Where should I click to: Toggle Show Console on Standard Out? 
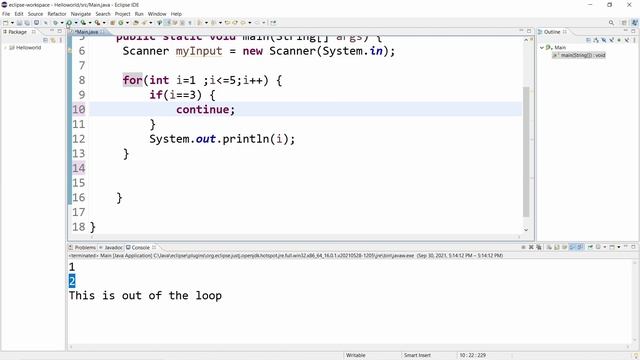(572, 247)
